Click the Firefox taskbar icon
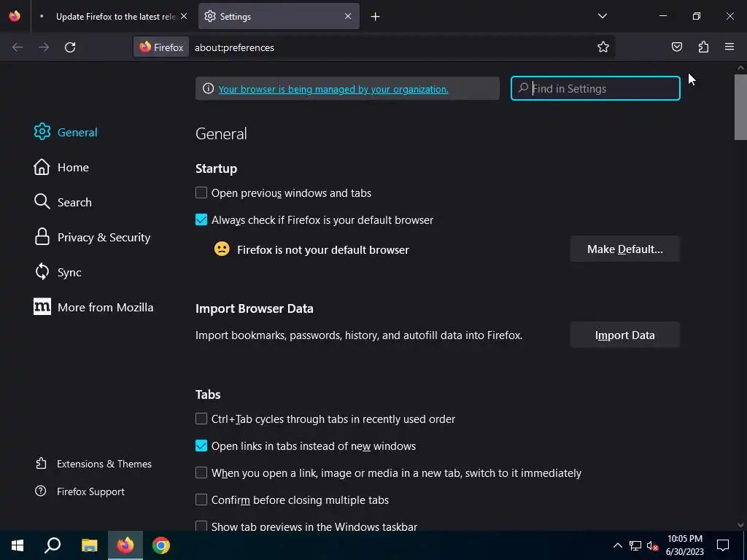Screen dimensions: 747x560 (x=125, y=545)
